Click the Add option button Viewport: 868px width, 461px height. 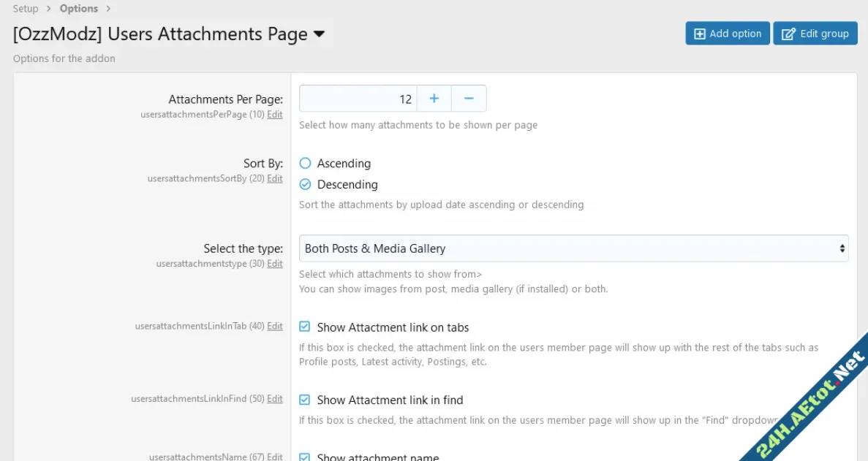pyautogui.click(x=728, y=34)
